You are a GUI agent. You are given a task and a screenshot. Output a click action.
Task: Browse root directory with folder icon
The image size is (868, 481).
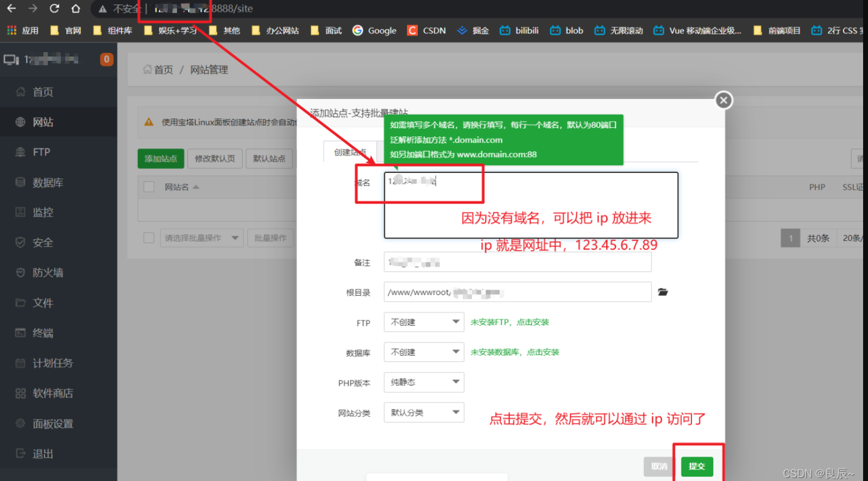pos(663,292)
